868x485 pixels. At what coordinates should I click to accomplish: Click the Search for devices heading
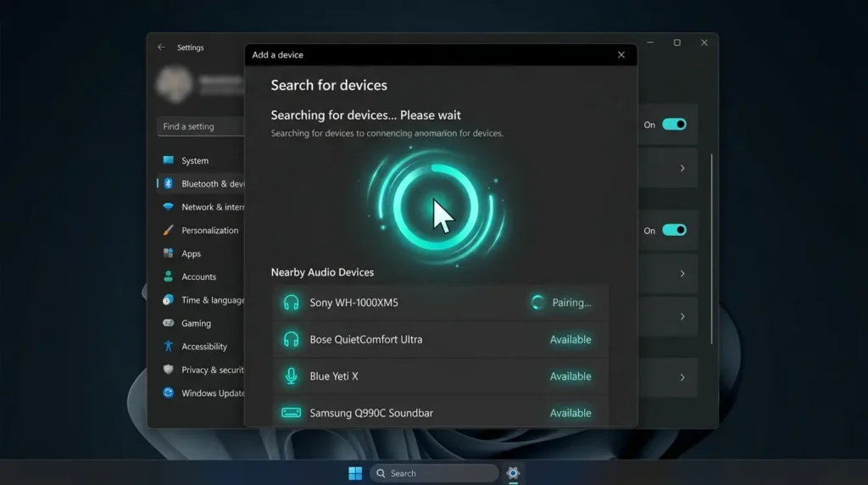tap(329, 86)
